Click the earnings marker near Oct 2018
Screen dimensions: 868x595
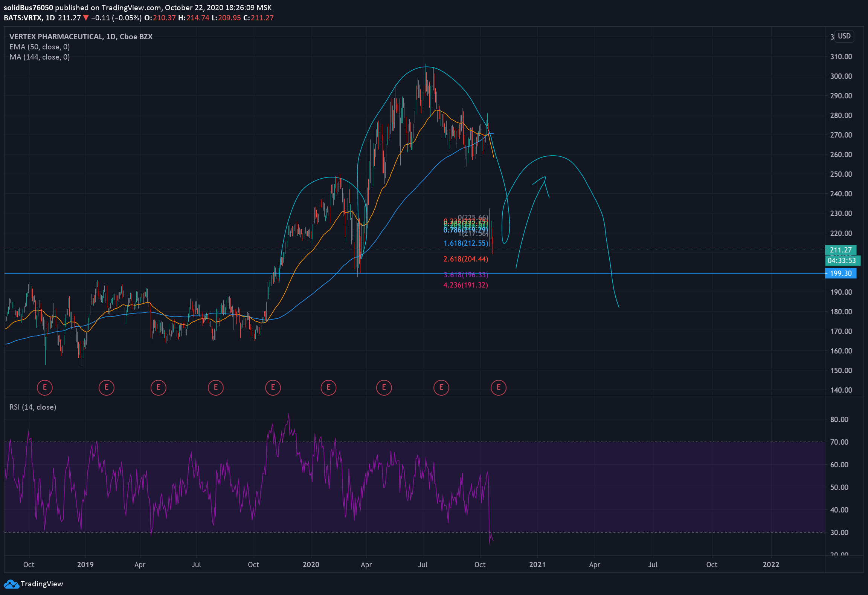click(x=45, y=387)
